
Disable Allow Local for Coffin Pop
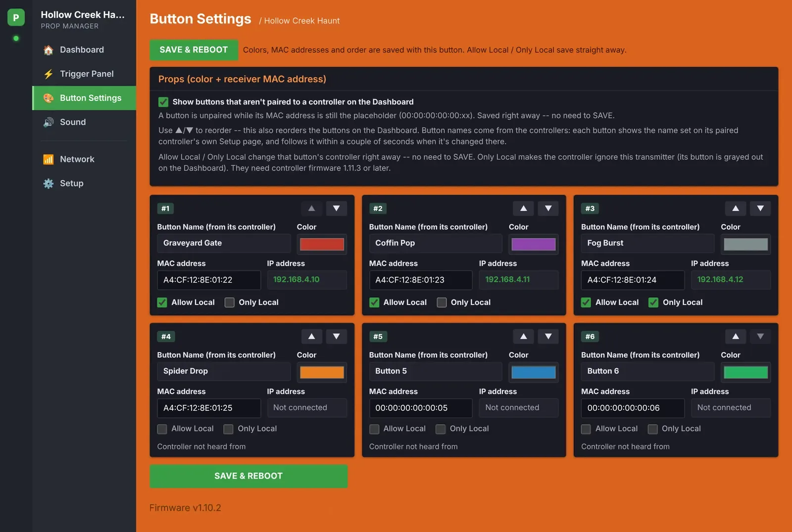374,302
